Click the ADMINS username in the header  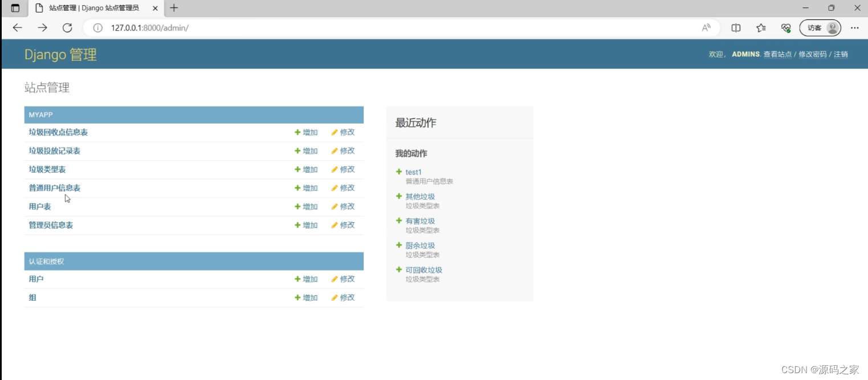746,54
